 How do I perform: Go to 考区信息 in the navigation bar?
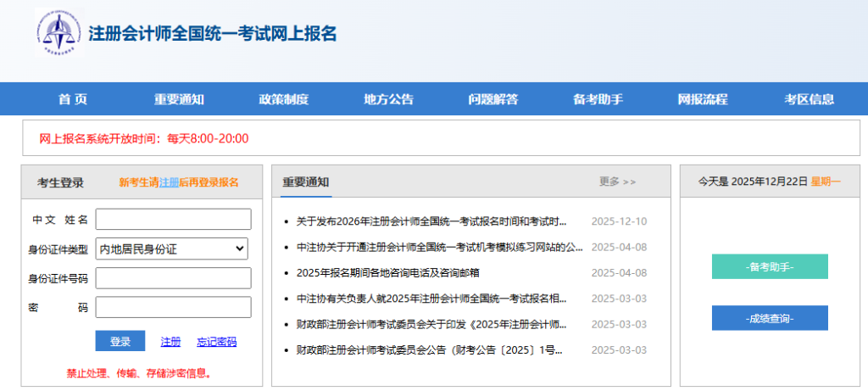tap(809, 100)
